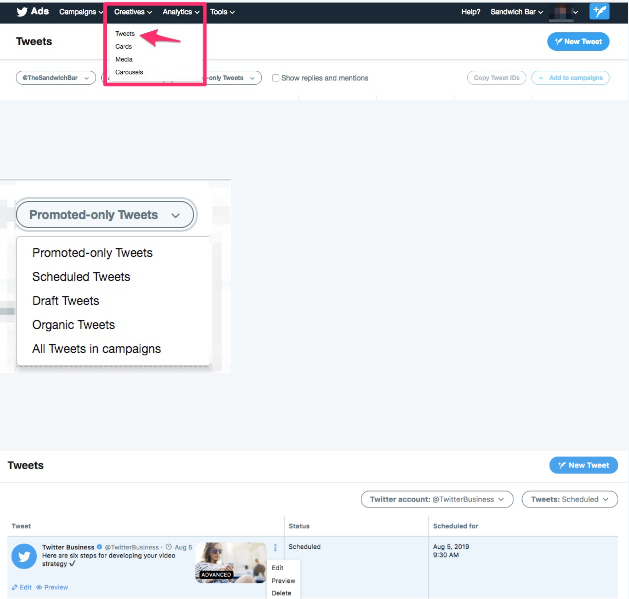Click the compose tweet feather icon

(599, 12)
